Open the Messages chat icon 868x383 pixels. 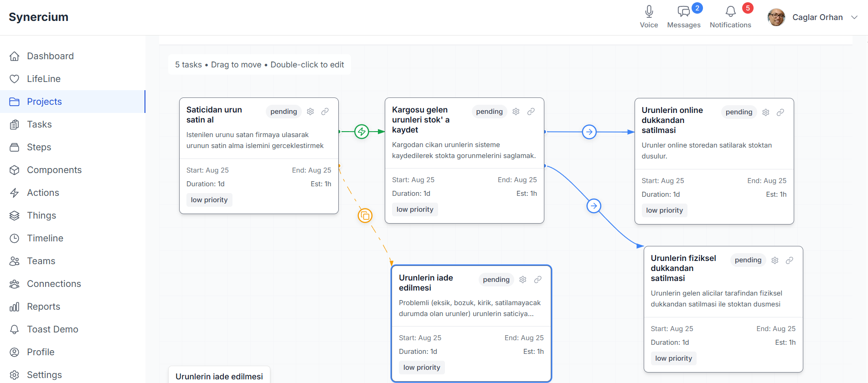coord(683,11)
